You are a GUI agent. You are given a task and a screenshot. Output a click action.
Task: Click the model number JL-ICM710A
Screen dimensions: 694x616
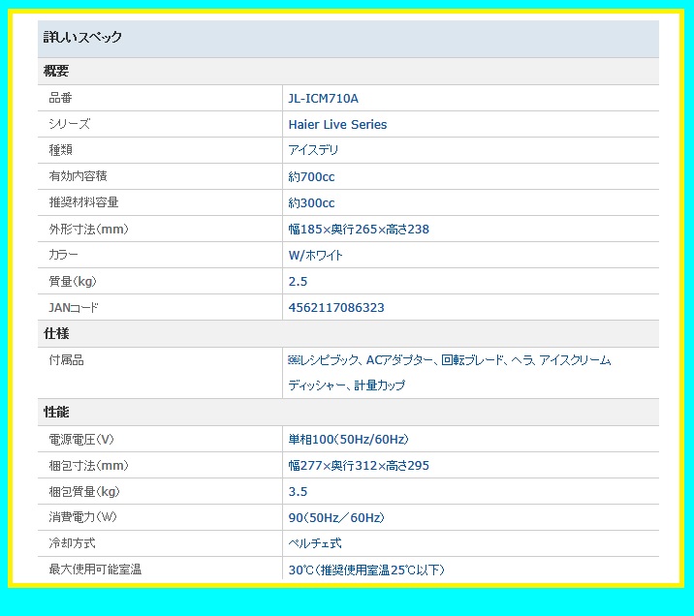323,99
